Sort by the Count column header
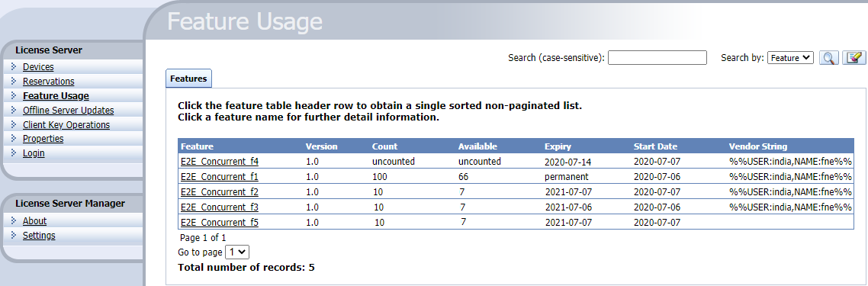 tap(384, 146)
